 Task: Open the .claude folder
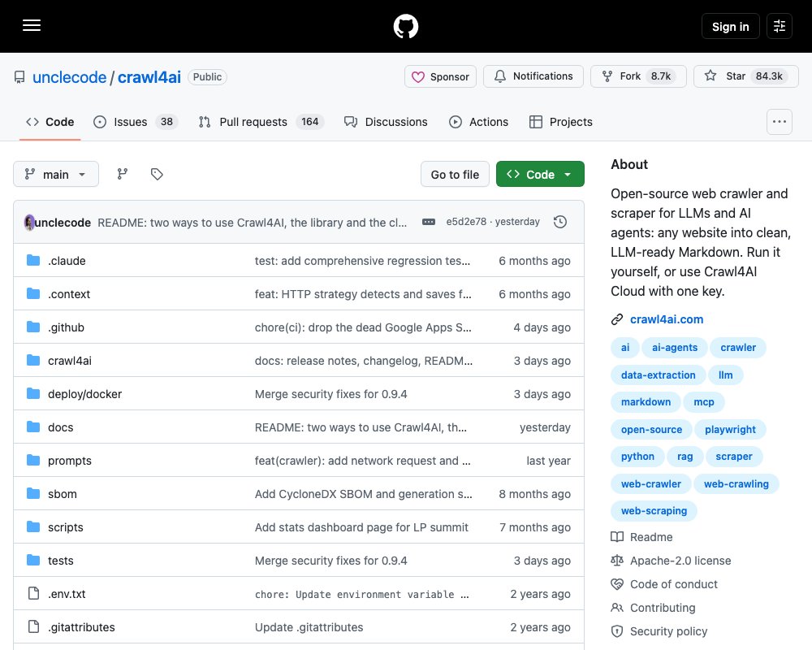[67, 261]
